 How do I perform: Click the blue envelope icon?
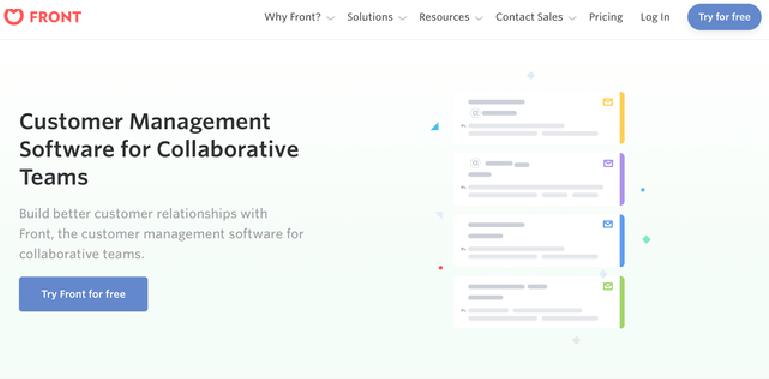[608, 224]
